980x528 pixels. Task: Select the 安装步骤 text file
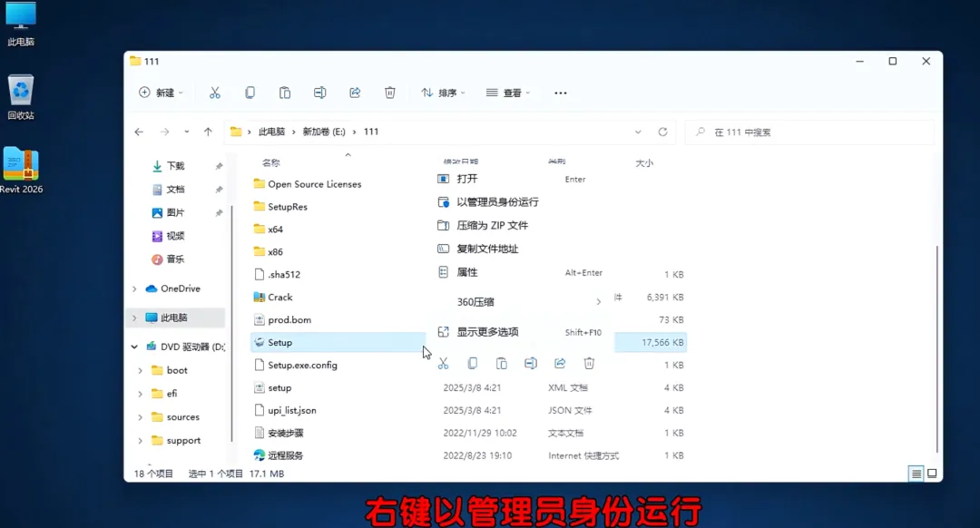(x=286, y=433)
